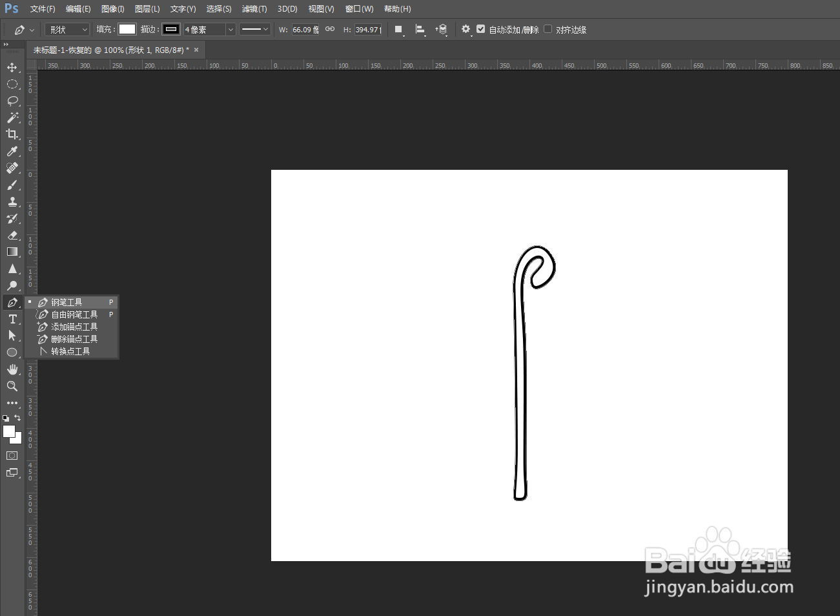
Task: Open the 帮助(H) menu
Action: 397,9
